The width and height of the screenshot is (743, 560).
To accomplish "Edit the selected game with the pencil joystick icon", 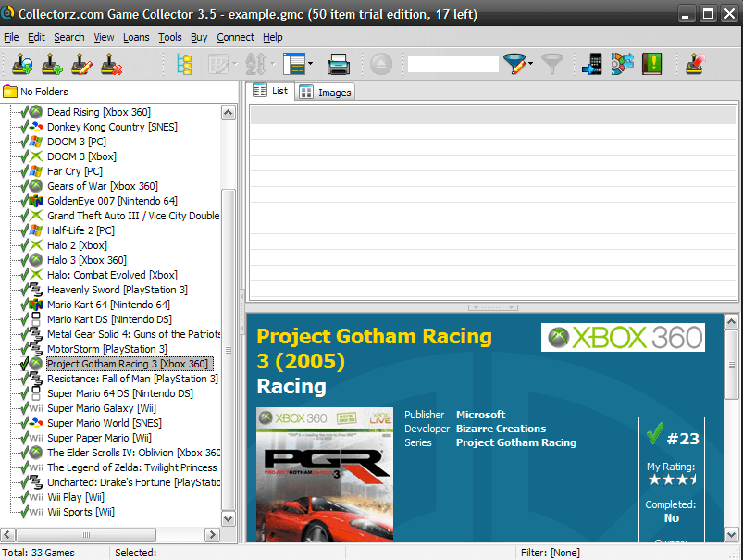I will [x=81, y=64].
